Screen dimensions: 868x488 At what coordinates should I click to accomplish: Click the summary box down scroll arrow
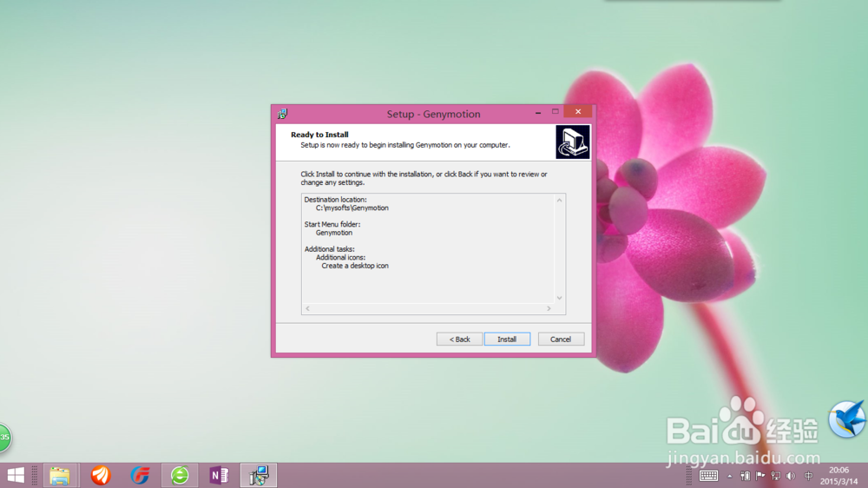pyautogui.click(x=560, y=298)
